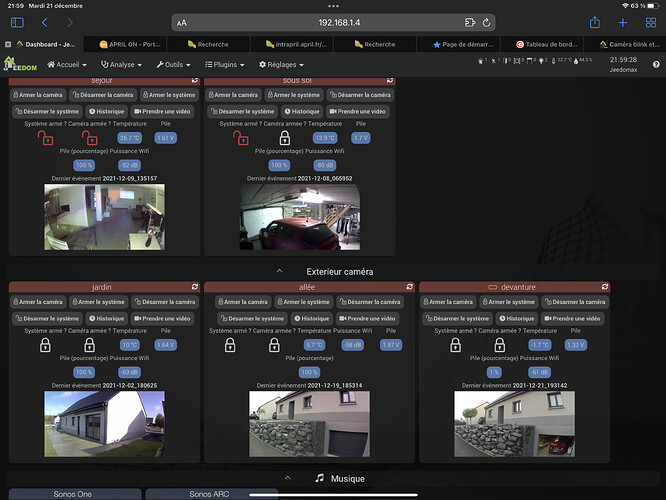Go back to the previous page
The image size is (666, 500).
45,23
